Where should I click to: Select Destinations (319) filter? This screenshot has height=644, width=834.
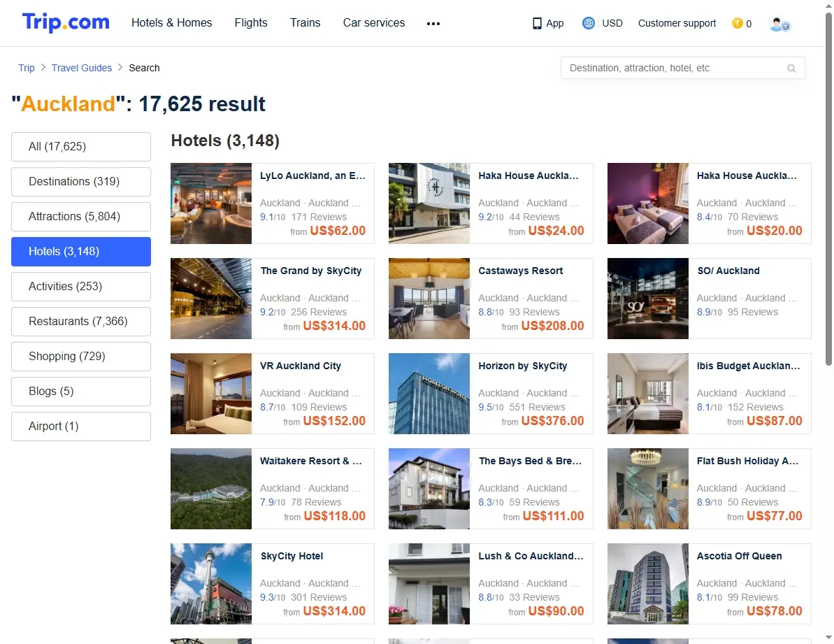tap(81, 182)
